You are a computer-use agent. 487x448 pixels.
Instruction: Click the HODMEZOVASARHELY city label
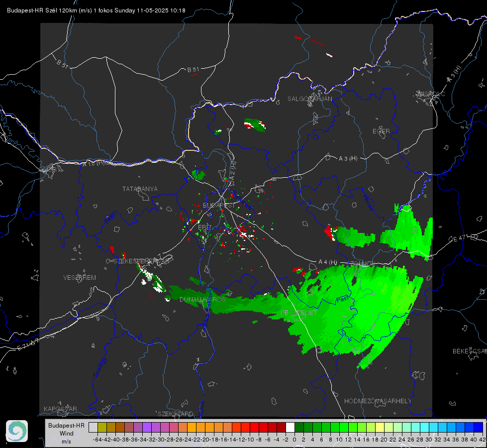coord(378,401)
